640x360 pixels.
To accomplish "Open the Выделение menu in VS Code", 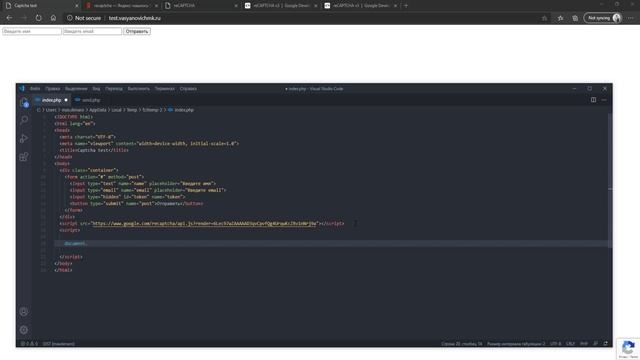I will 76,89.
